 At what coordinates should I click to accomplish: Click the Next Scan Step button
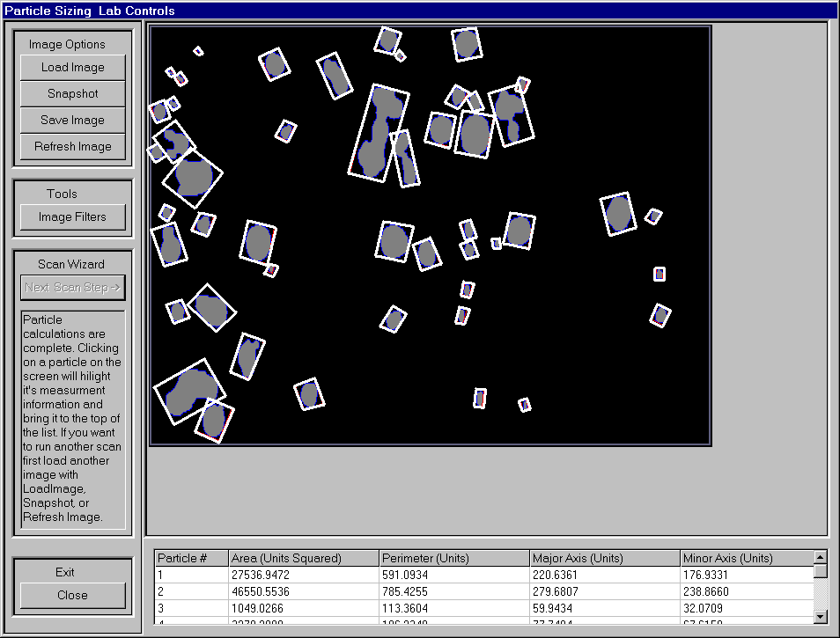click(x=73, y=288)
